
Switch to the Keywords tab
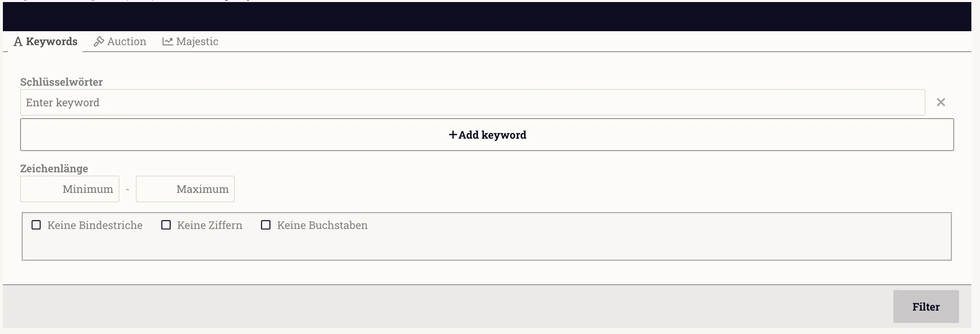click(45, 41)
